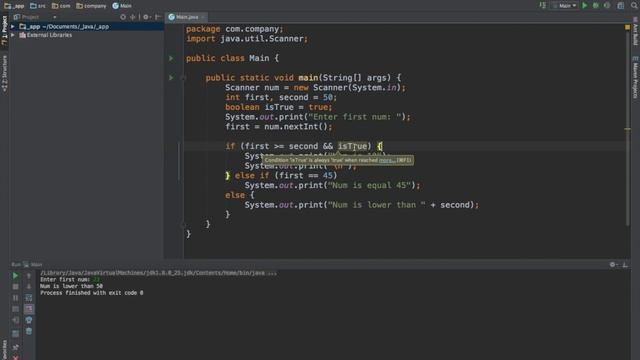Click the com breadcrumb folder
This screenshot has width=640, height=360.
click(61, 6)
